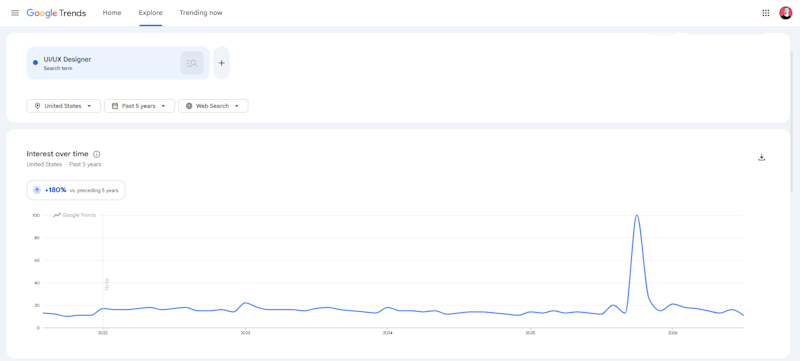Open the Past 5 years time range dropdown
The width and height of the screenshot is (800, 361).
pyautogui.click(x=139, y=106)
